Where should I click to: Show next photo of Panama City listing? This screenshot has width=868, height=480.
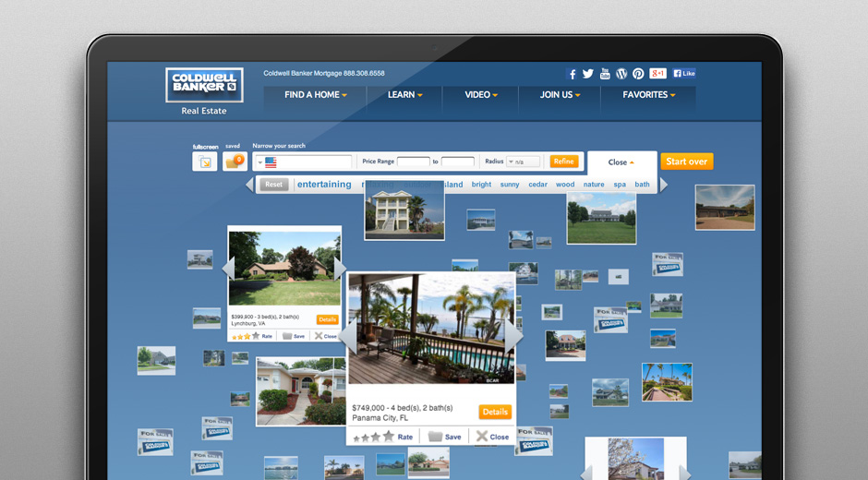tap(513, 336)
